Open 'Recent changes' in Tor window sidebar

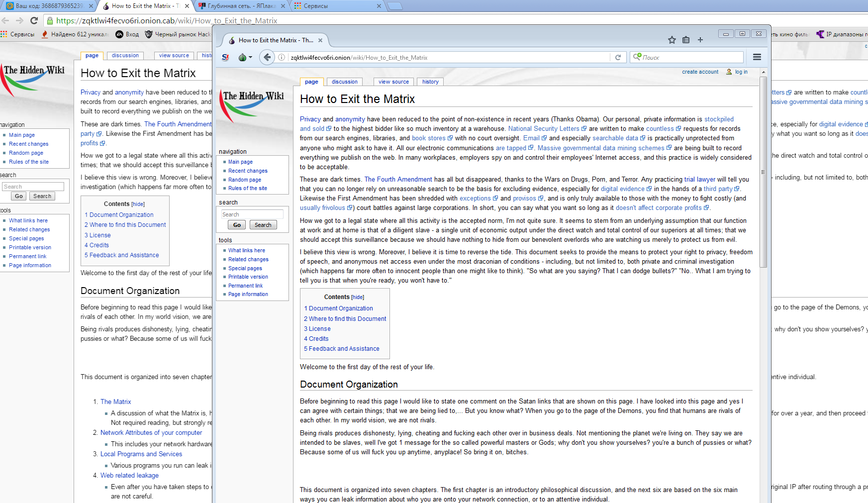coord(248,171)
